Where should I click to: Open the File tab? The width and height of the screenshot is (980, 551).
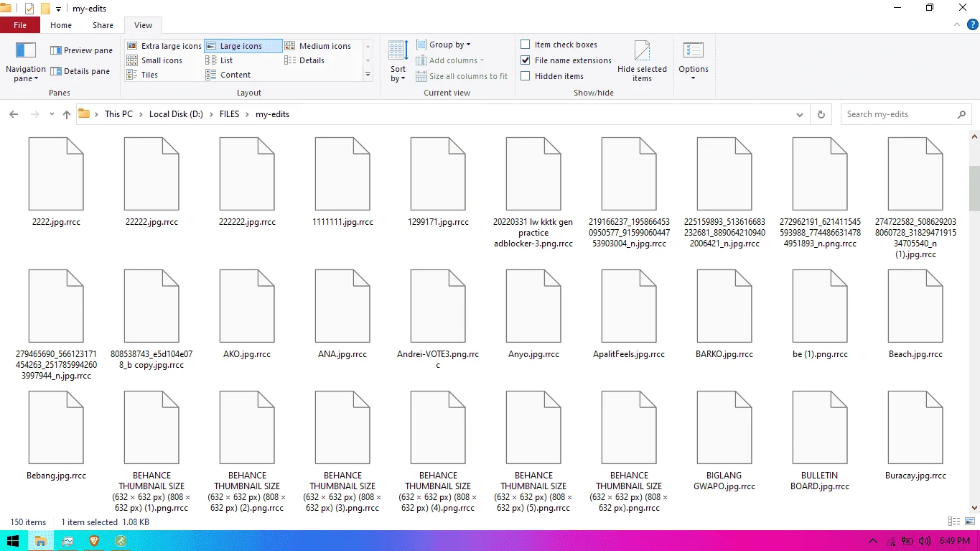20,25
